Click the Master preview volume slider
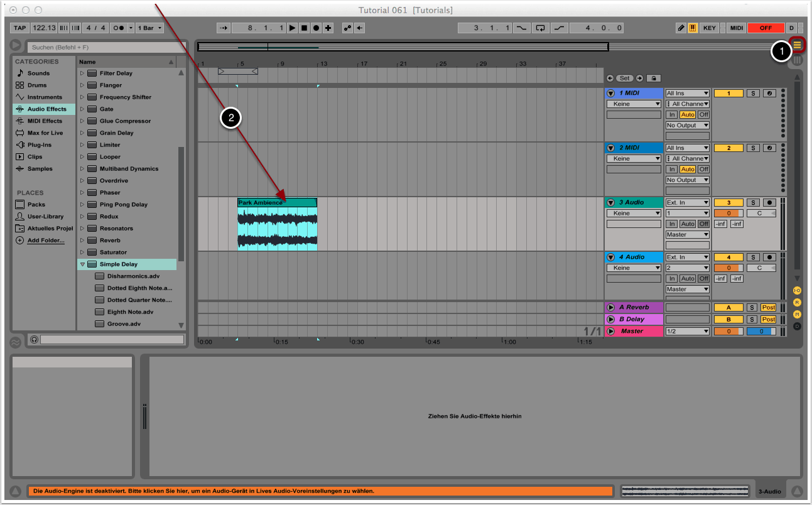The image size is (812, 505). point(762,331)
